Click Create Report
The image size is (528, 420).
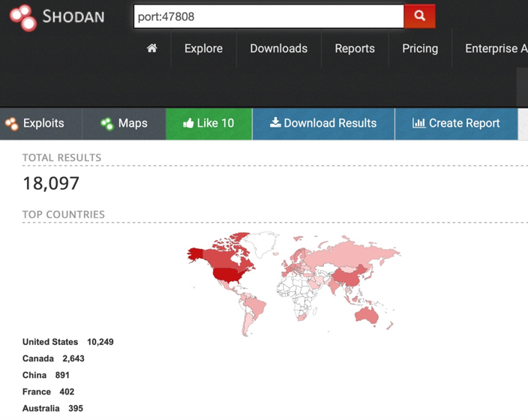tap(456, 123)
